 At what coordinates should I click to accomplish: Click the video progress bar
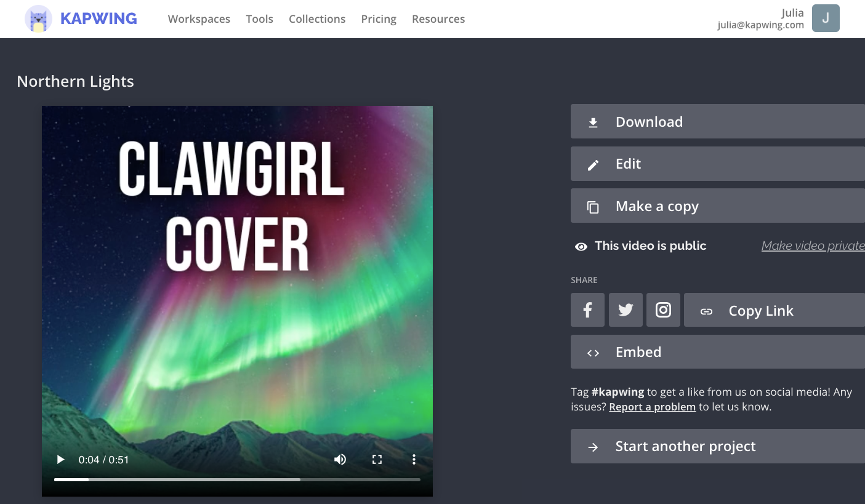point(237,479)
